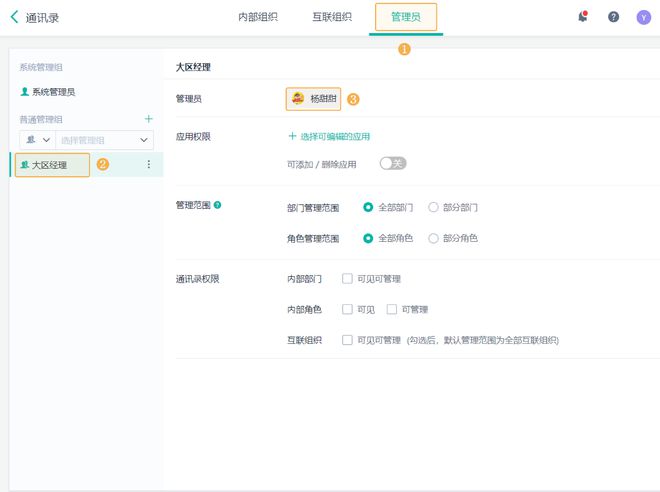
Task: Click the 杨甜甜 administrator avatar chip
Action: pos(313,99)
